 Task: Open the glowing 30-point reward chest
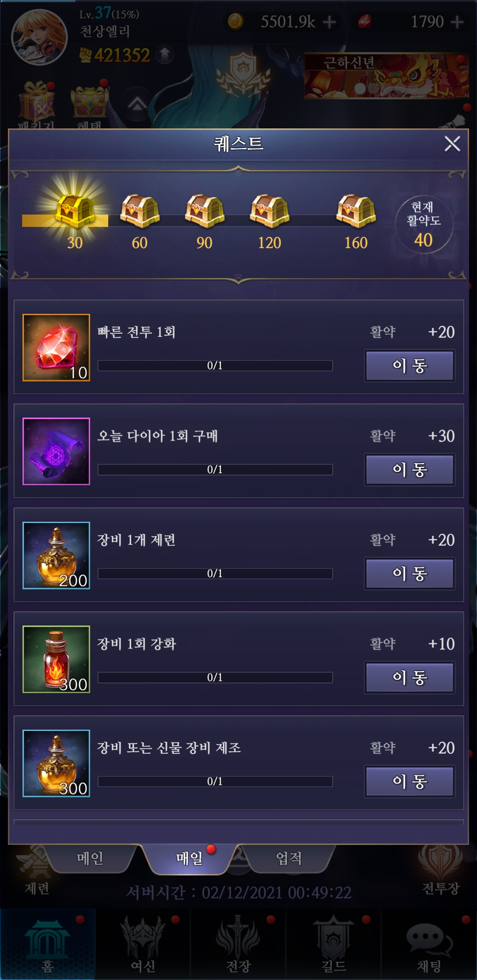[75, 211]
